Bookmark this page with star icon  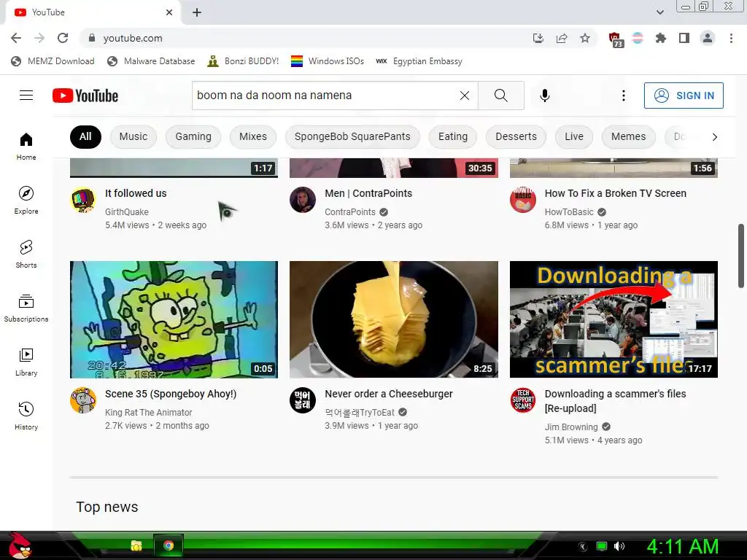pyautogui.click(x=585, y=38)
